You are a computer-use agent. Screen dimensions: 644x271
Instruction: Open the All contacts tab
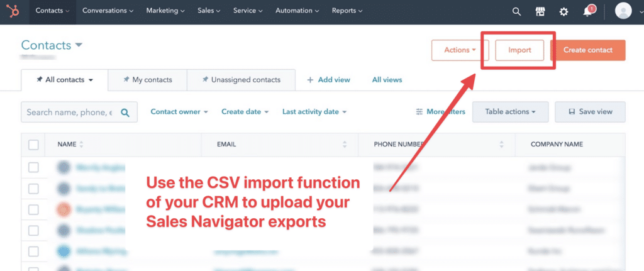point(65,80)
